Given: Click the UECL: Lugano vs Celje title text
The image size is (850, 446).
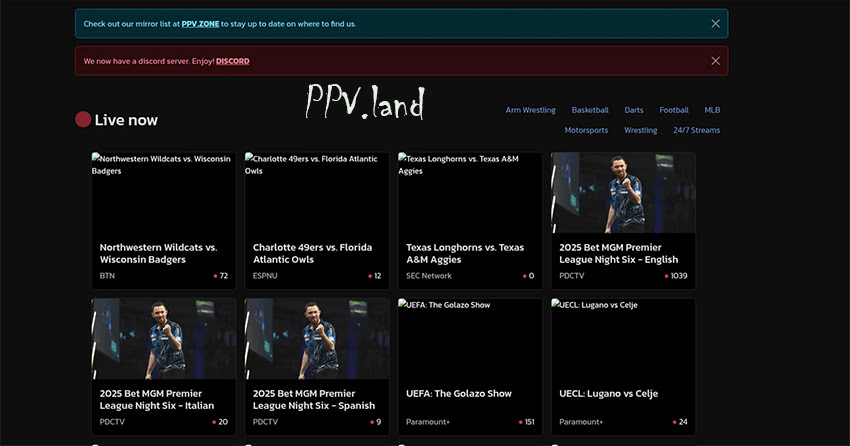Looking at the screenshot, I should (x=608, y=393).
